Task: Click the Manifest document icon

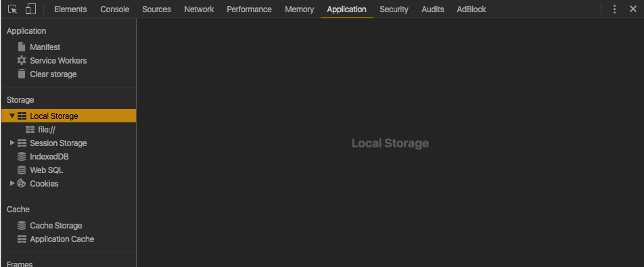Action: (x=22, y=47)
